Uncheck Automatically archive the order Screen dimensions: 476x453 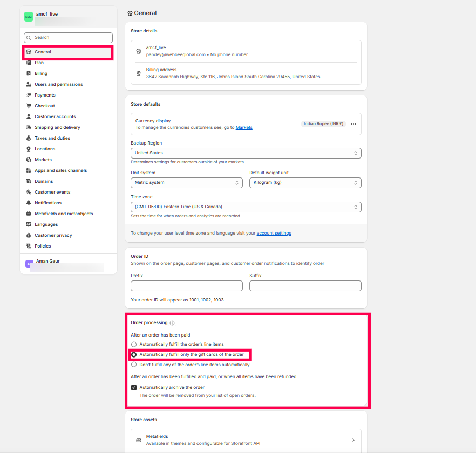pyautogui.click(x=134, y=387)
